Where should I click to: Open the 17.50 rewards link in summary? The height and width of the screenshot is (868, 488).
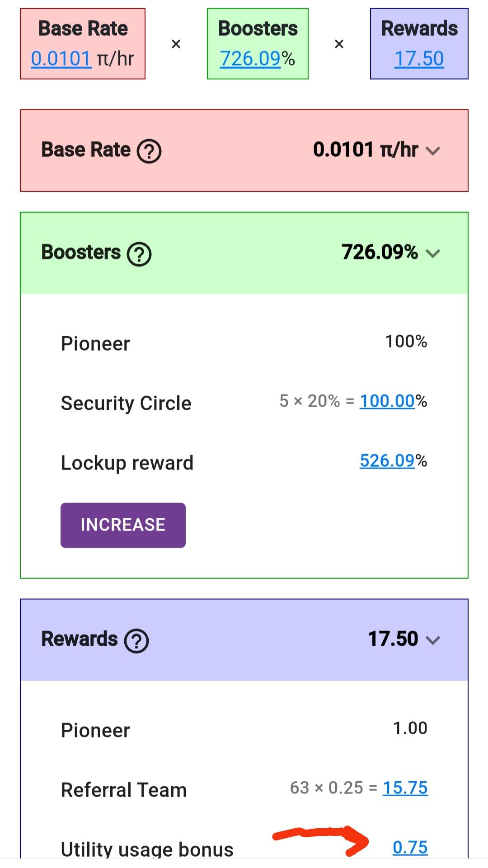click(x=419, y=59)
